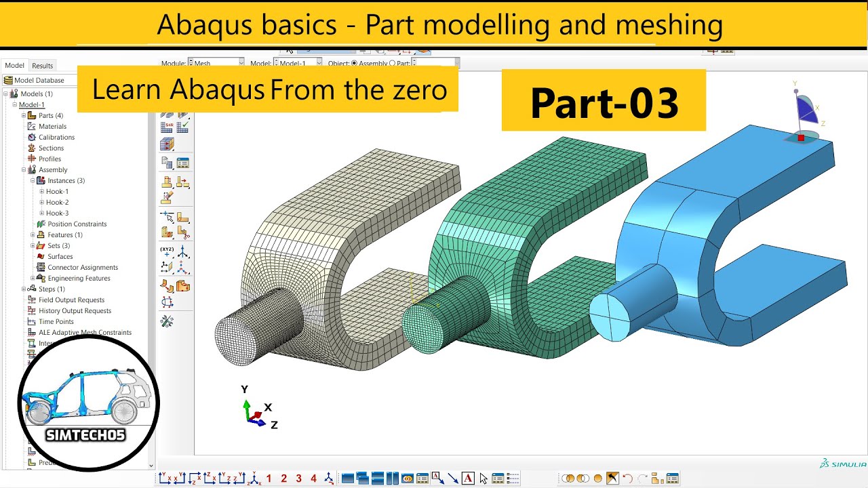Click the Create Text annotation 'A' icon

coord(468,478)
